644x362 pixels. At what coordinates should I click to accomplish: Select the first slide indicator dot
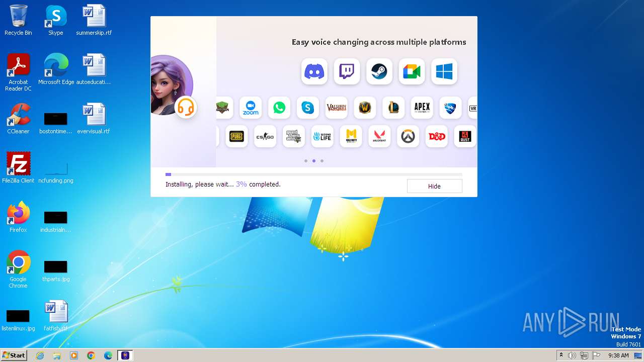coord(306,161)
